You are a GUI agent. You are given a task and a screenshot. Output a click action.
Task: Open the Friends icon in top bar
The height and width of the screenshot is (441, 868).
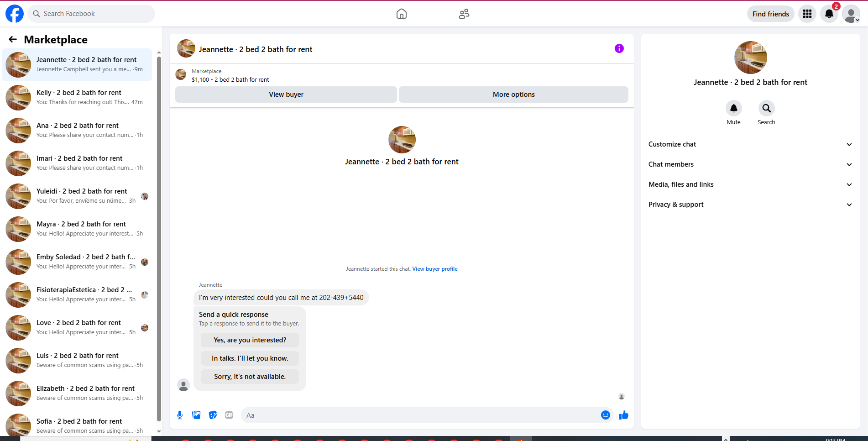pyautogui.click(x=464, y=14)
